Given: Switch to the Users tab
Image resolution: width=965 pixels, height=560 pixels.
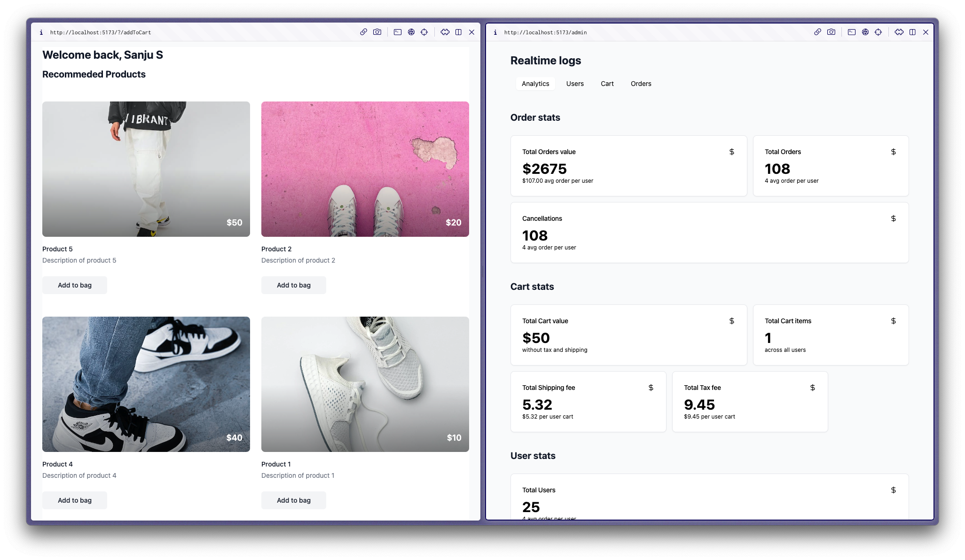Looking at the screenshot, I should click(575, 84).
